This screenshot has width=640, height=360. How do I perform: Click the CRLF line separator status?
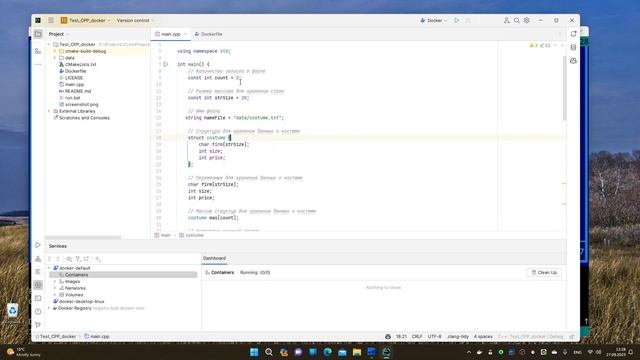(417, 336)
